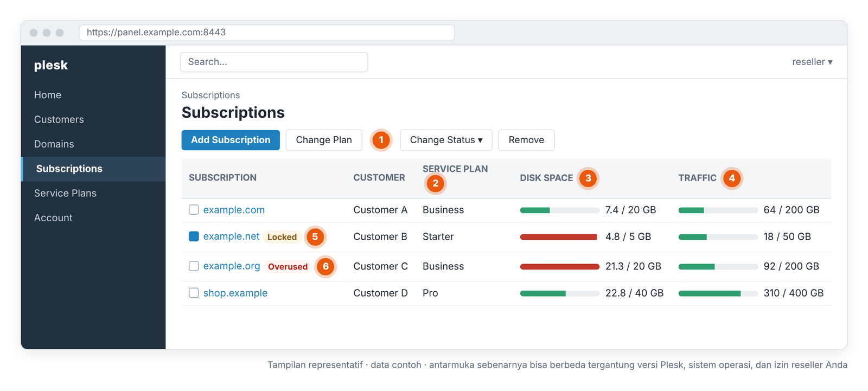Click the example.com disk space bar

559,210
